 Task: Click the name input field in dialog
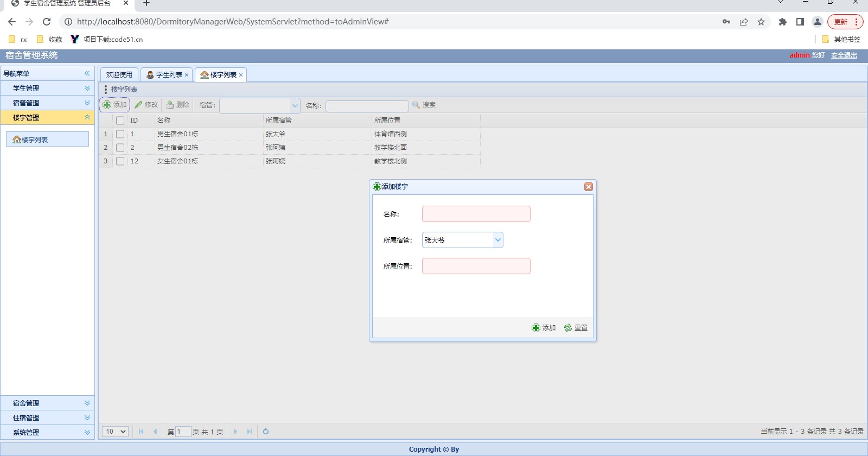click(x=476, y=214)
